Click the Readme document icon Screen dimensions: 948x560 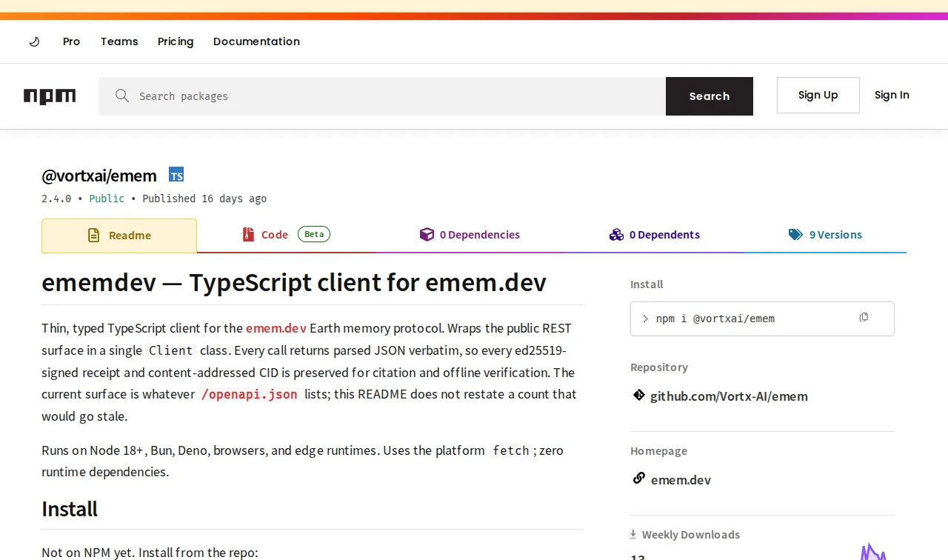93,236
